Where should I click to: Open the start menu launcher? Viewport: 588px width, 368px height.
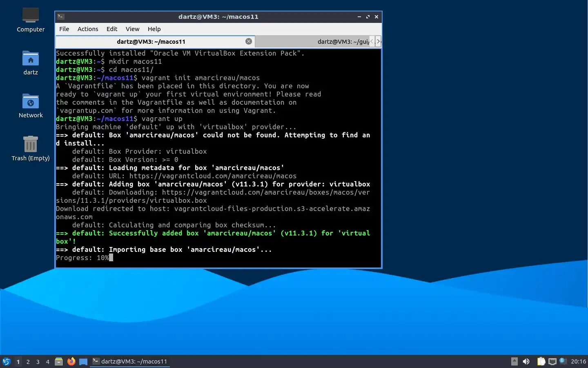pyautogui.click(x=7, y=361)
